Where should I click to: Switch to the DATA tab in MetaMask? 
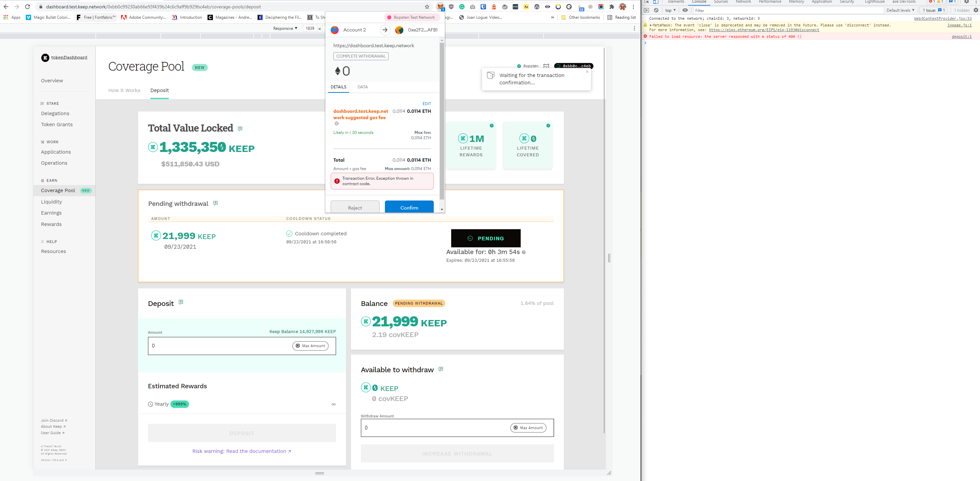[x=362, y=87]
